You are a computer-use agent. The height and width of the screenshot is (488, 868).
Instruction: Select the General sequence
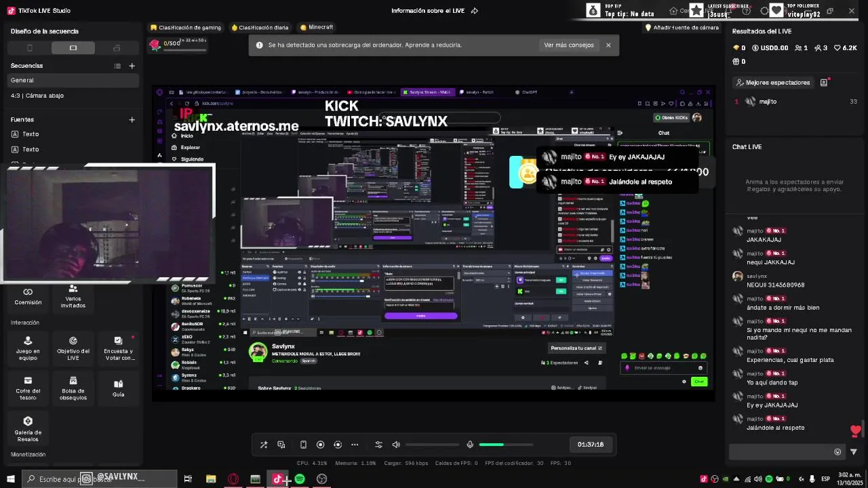(x=73, y=80)
